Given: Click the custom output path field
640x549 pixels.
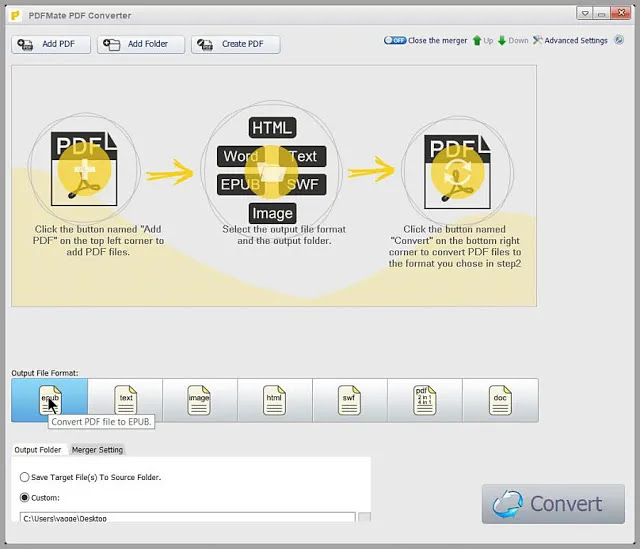Looking at the screenshot, I should [187, 518].
